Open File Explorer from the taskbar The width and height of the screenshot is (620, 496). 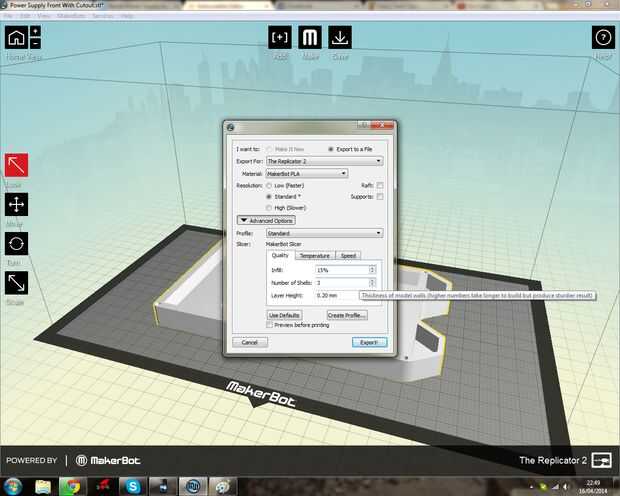tap(43, 487)
